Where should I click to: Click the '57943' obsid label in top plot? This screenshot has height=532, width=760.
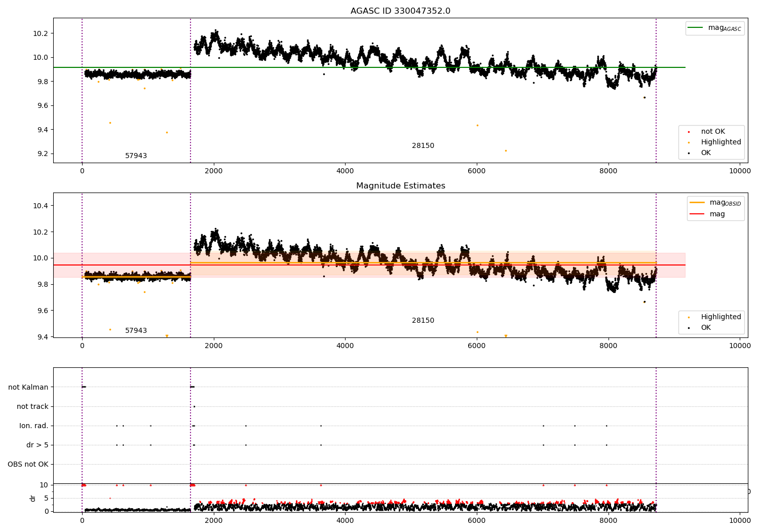tap(136, 156)
